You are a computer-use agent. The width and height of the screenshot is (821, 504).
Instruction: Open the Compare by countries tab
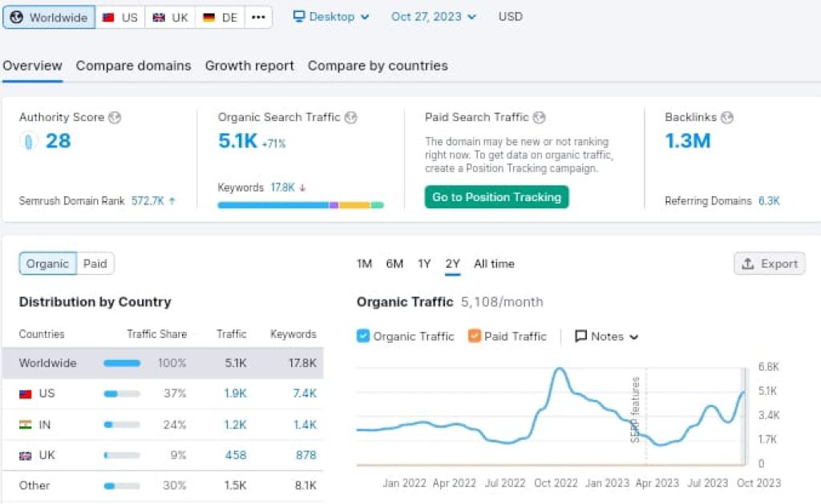tap(378, 66)
